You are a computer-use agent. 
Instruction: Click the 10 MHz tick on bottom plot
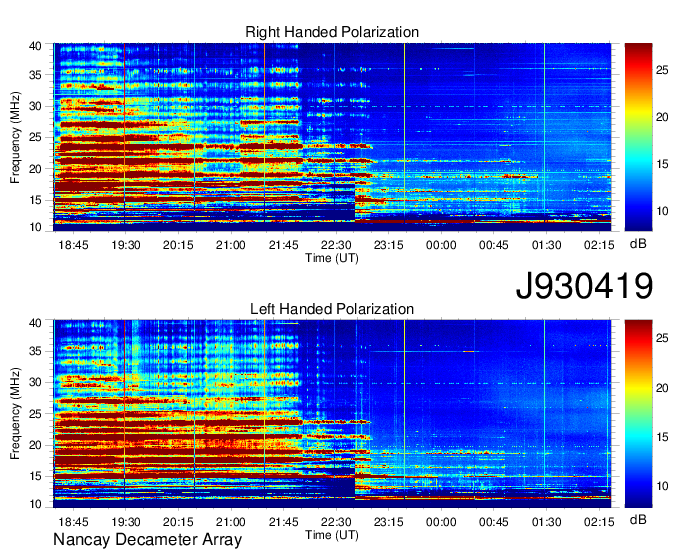(35, 504)
